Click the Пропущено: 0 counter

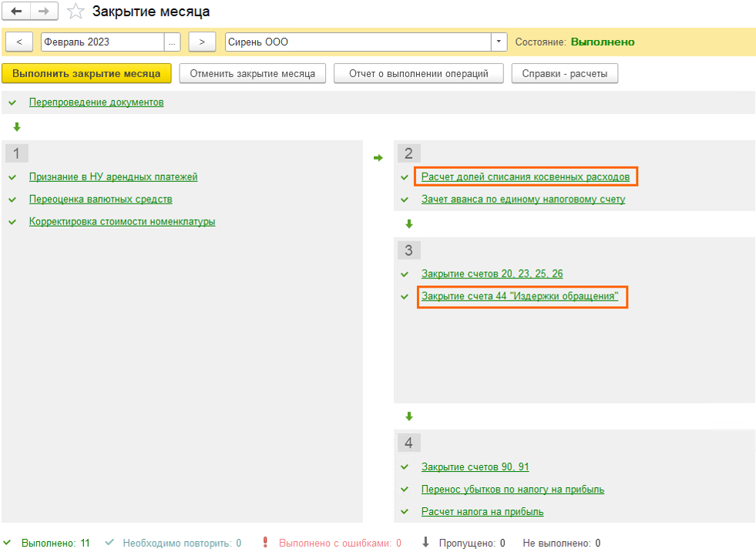tap(472, 544)
